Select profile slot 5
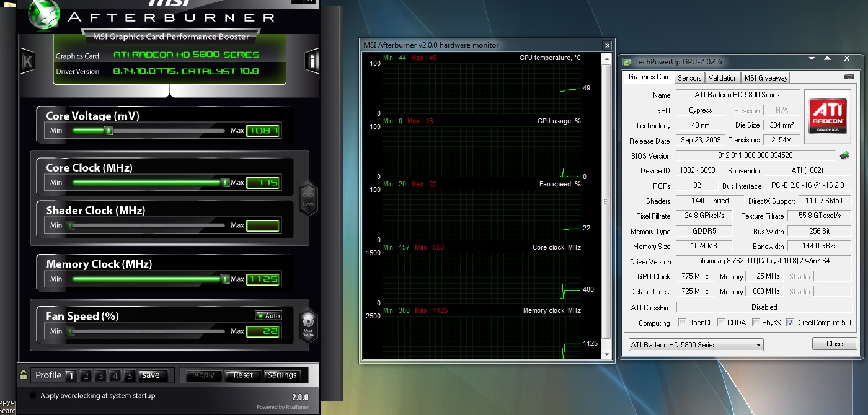 (x=130, y=375)
